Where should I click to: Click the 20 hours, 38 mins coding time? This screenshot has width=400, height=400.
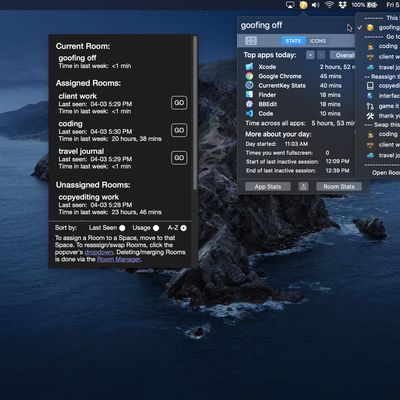(137, 139)
